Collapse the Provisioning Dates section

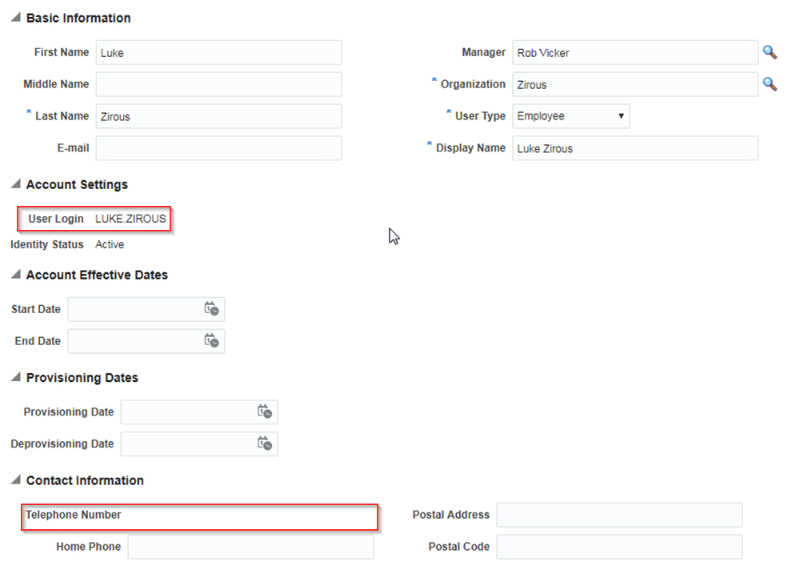[16, 377]
